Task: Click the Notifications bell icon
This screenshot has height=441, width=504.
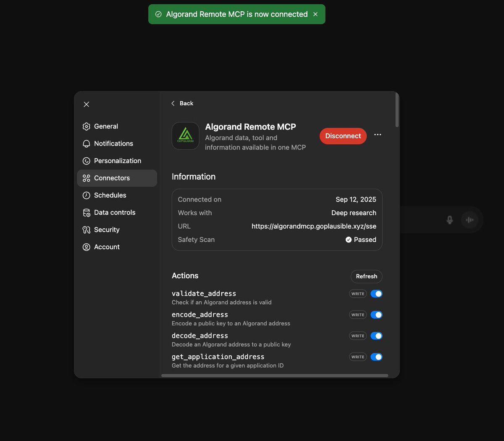Action: [x=87, y=144]
